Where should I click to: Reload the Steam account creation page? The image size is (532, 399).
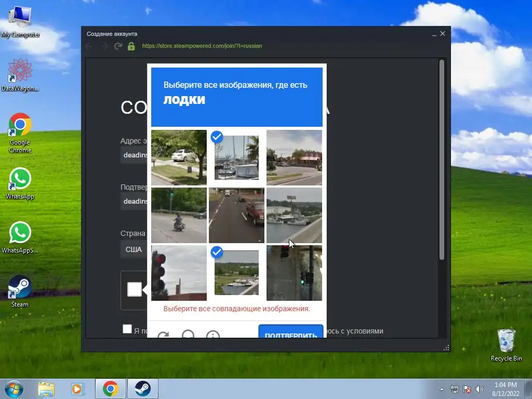pos(118,46)
